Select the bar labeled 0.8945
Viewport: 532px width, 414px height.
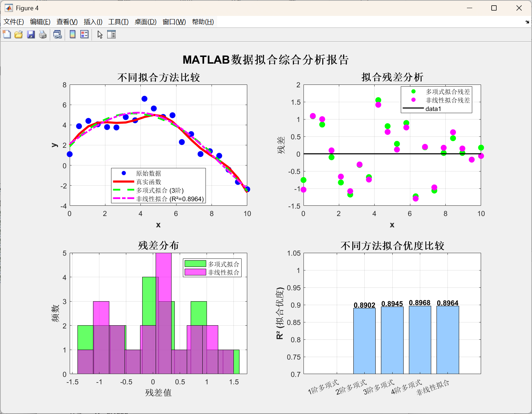pyautogui.click(x=392, y=340)
